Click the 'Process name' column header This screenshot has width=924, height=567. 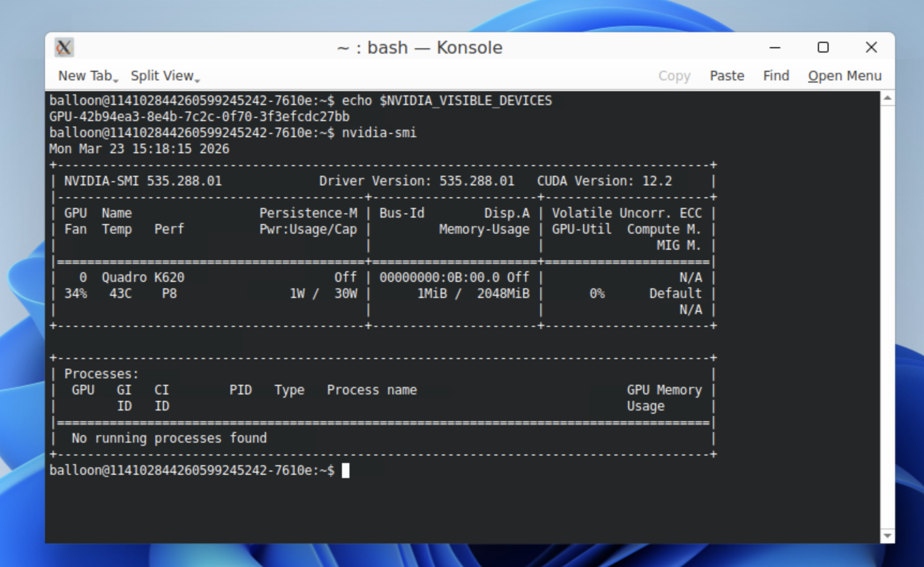372,390
